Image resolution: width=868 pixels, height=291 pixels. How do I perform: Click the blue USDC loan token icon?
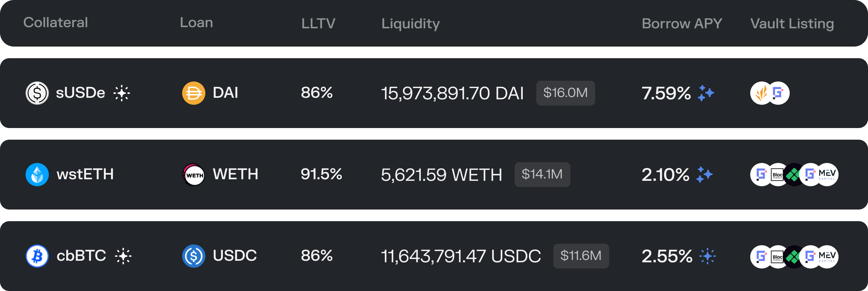pyautogui.click(x=194, y=256)
